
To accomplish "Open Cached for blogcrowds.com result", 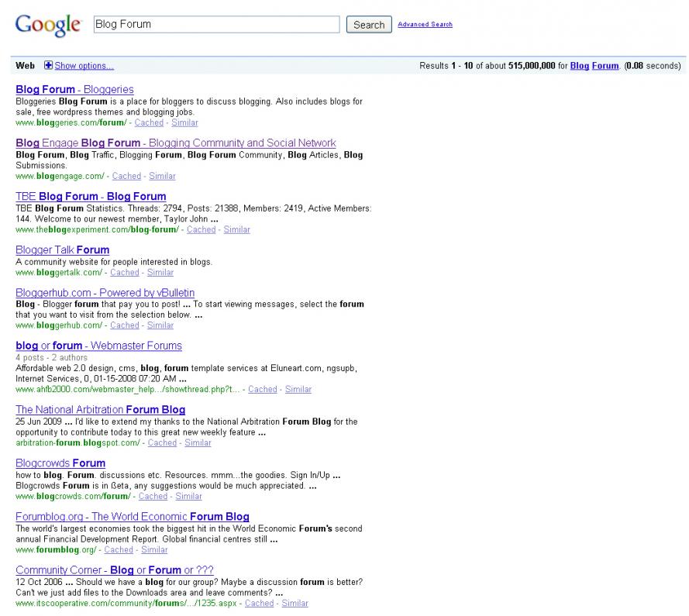I will (153, 496).
